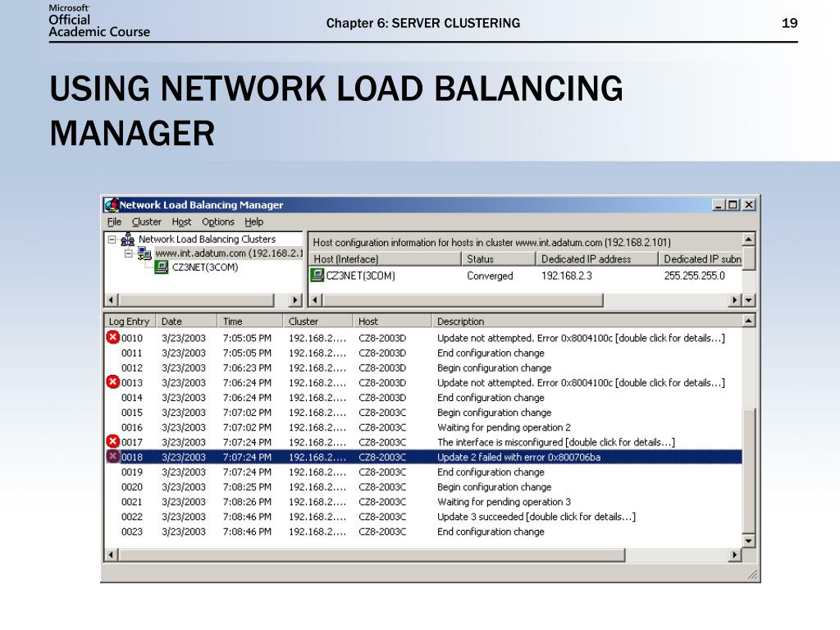The image size is (840, 630).
Task: Open the Host menu
Action: (181, 221)
